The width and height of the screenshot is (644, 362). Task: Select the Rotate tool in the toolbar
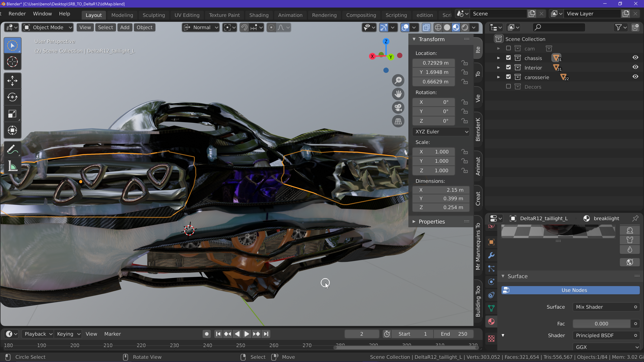[12, 97]
